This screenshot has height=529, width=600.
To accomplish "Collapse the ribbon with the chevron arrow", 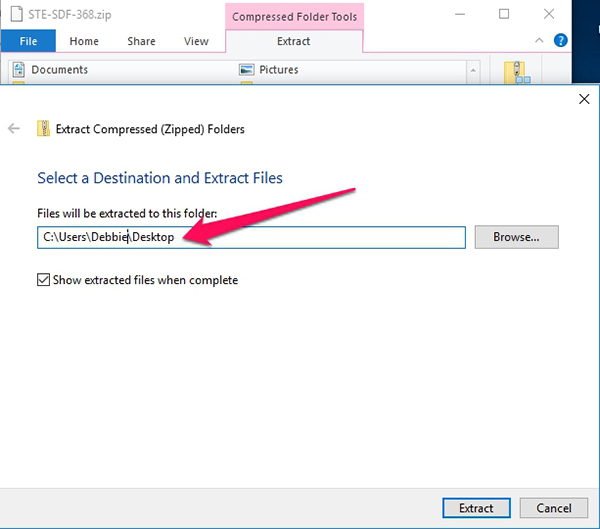I will point(540,41).
